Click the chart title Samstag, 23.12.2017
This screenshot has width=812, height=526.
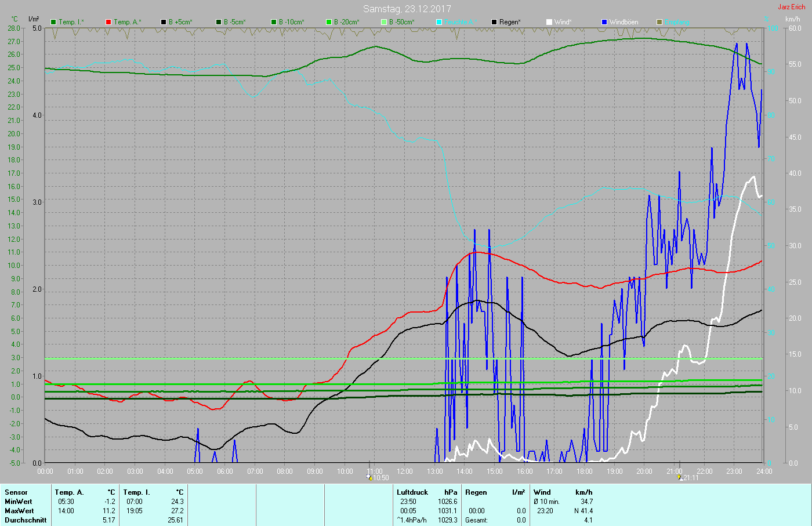(407, 9)
